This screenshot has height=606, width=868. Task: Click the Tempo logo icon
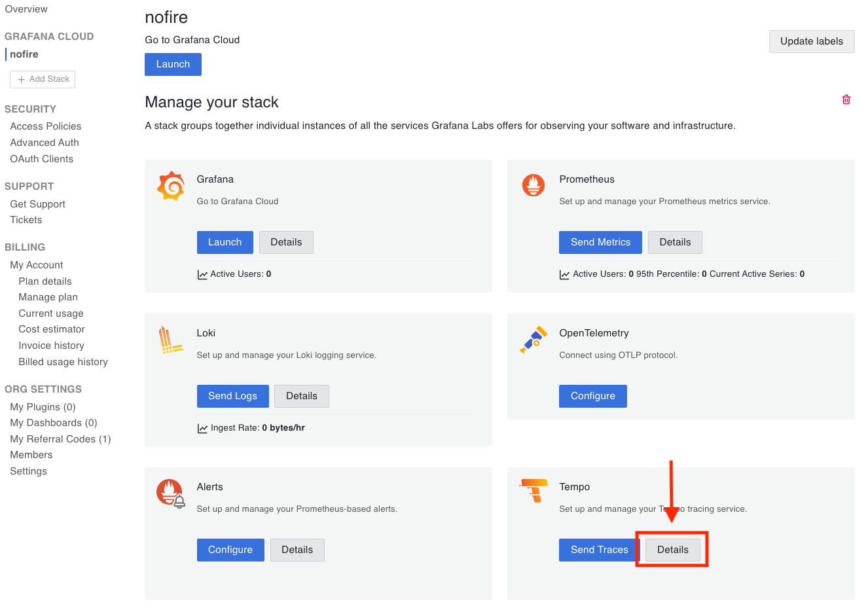point(533,491)
